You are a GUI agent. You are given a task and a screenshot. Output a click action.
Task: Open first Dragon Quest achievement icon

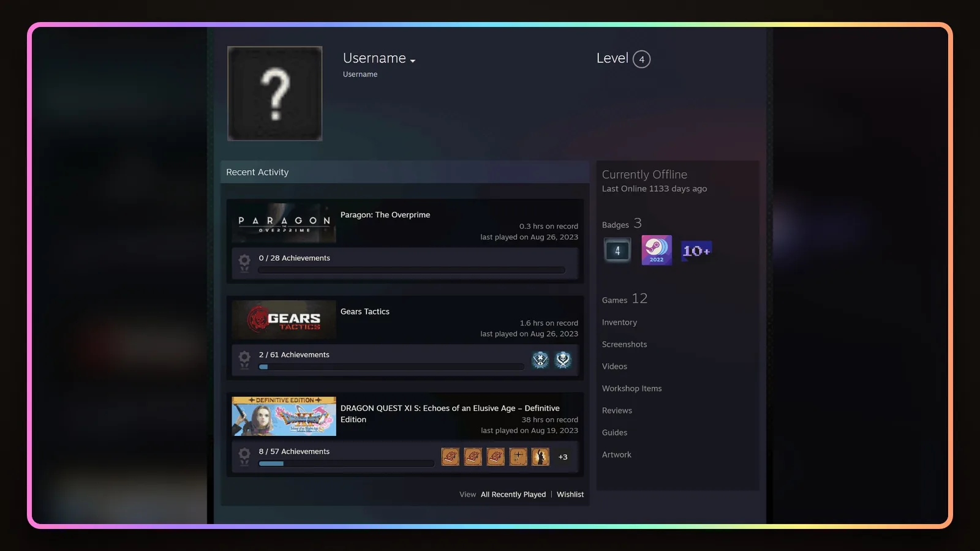point(450,456)
